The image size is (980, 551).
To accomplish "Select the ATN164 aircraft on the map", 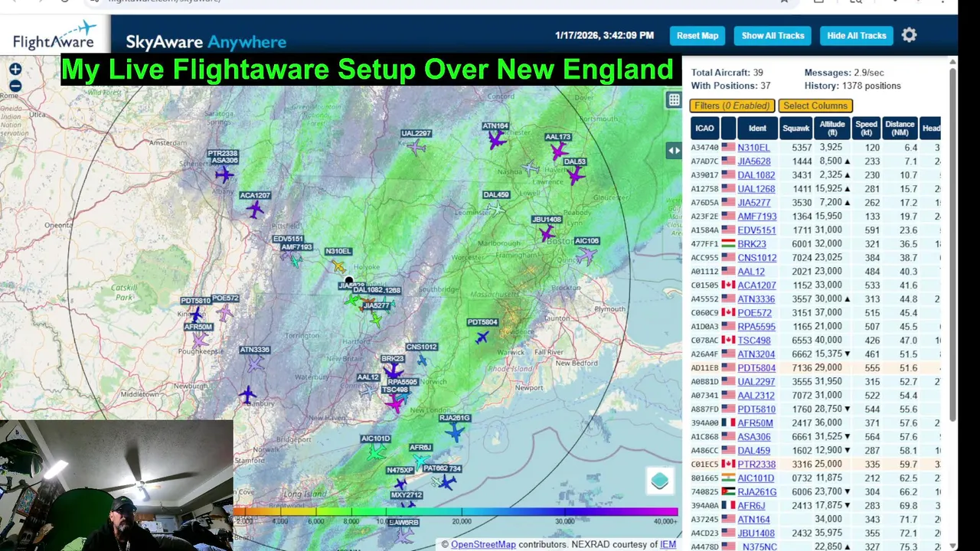I will coord(497,139).
